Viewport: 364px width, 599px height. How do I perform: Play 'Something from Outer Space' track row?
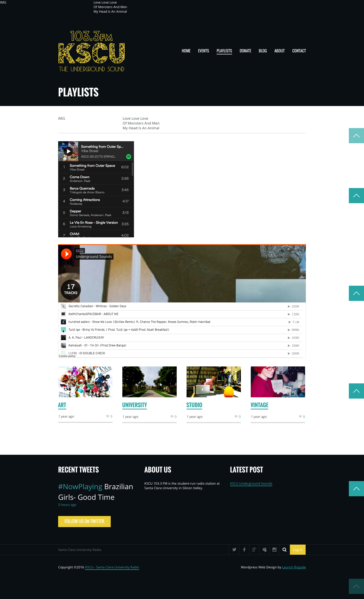(x=95, y=167)
